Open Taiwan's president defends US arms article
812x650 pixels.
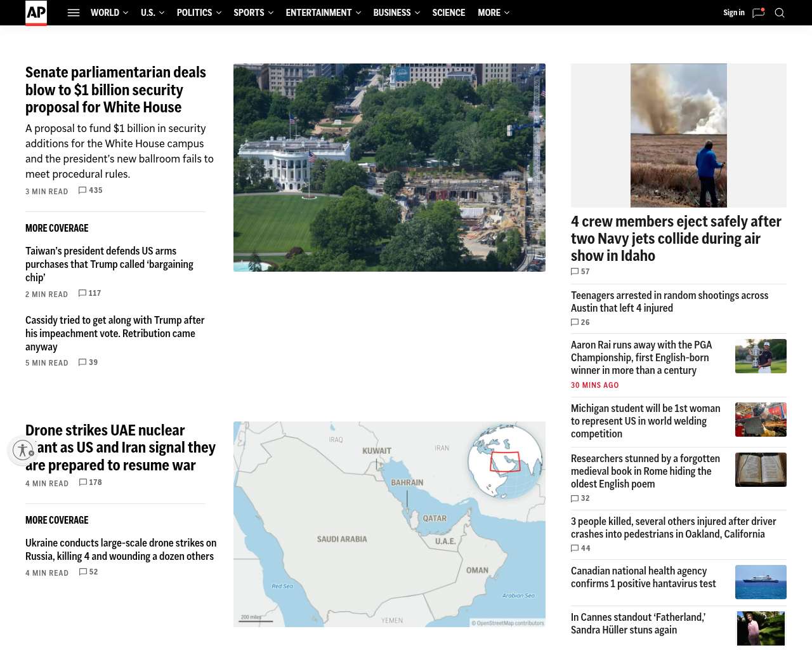109,264
